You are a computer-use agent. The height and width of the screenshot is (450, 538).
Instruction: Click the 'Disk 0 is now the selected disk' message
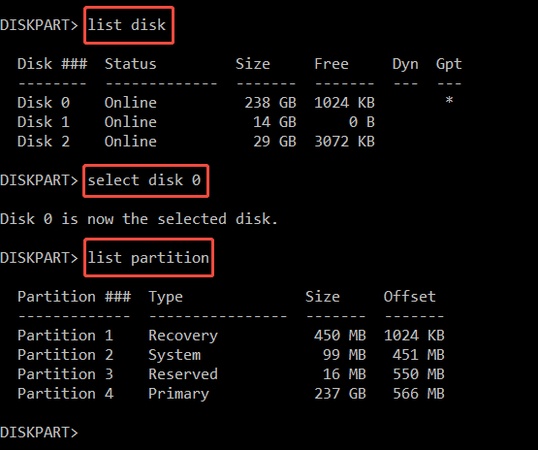click(x=139, y=219)
